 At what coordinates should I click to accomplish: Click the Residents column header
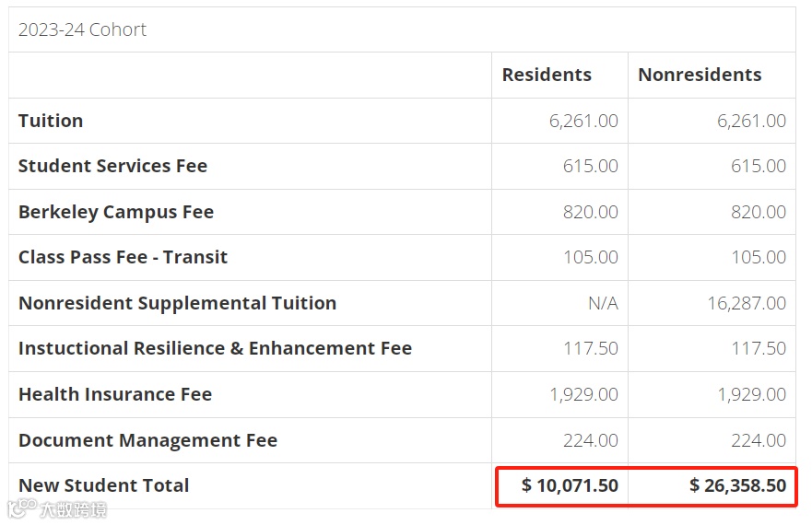547,75
